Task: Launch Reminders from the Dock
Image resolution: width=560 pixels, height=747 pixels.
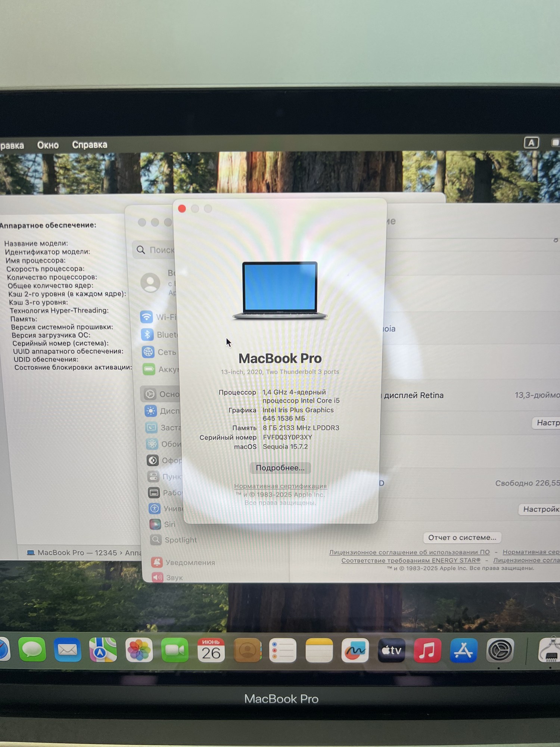Action: (283, 650)
